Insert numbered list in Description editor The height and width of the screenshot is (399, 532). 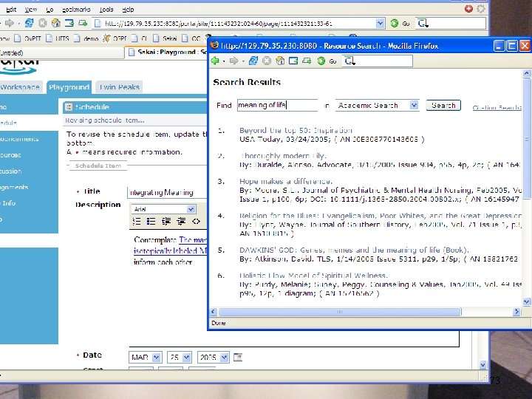[137, 221]
